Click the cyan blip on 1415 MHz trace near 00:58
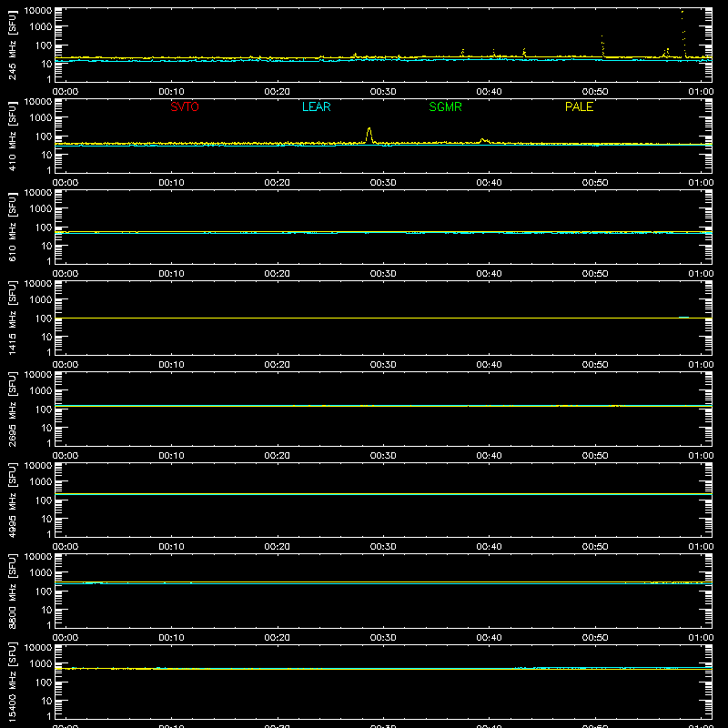The image size is (728, 728). click(683, 317)
